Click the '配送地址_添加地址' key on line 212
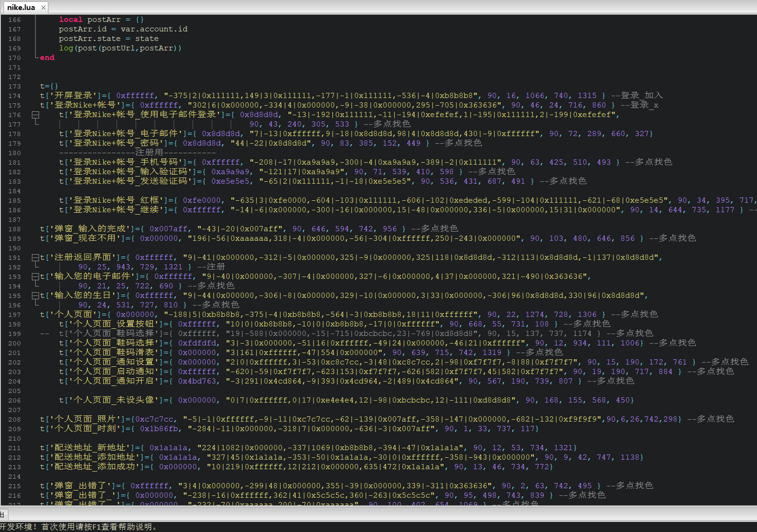Screen dimensions: 757x532 (95, 457)
